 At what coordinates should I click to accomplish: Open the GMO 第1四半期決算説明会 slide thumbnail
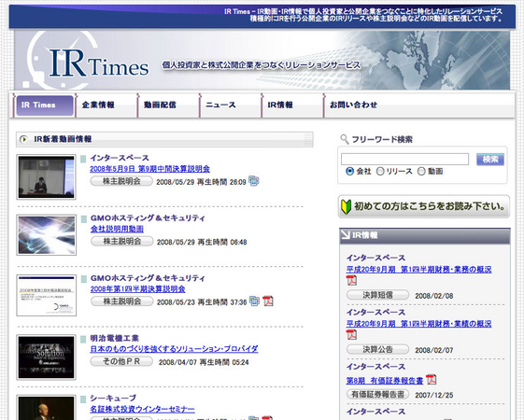47,296
